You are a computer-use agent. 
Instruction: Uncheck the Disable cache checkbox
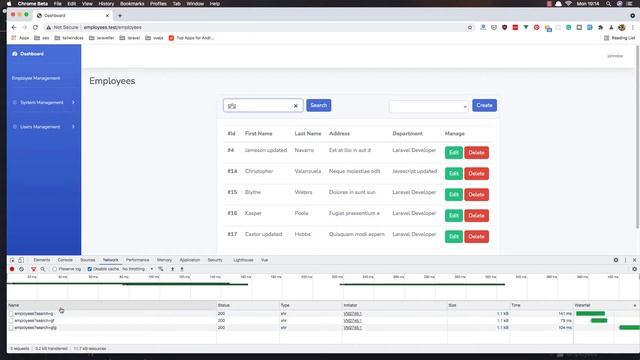90,269
